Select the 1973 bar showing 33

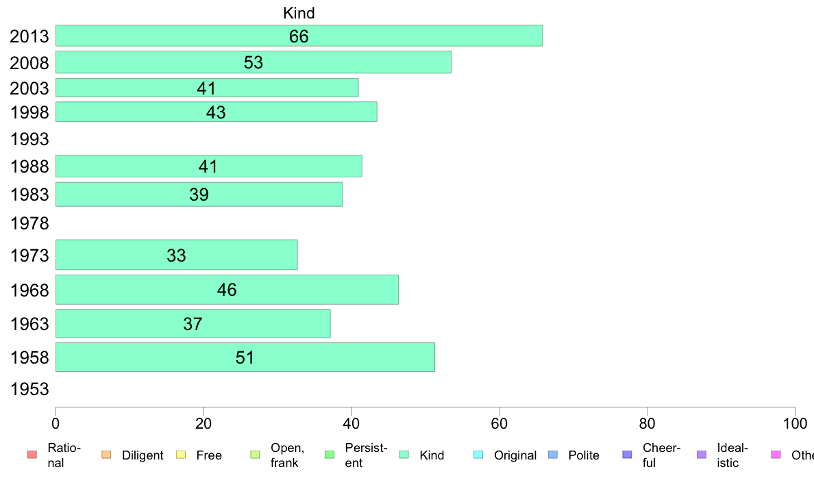click(177, 255)
